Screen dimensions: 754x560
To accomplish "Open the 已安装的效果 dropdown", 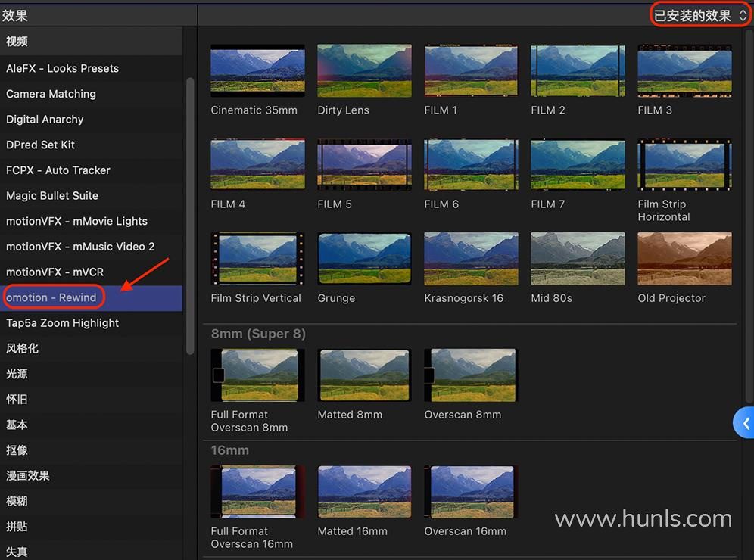I will click(699, 15).
